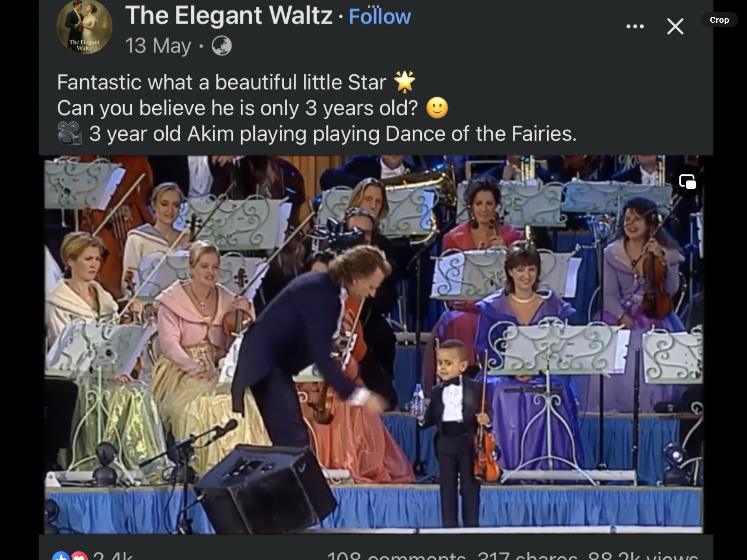This screenshot has width=747, height=560.
Task: Click the small drag handle dots at top
Action: click(x=373, y=6)
